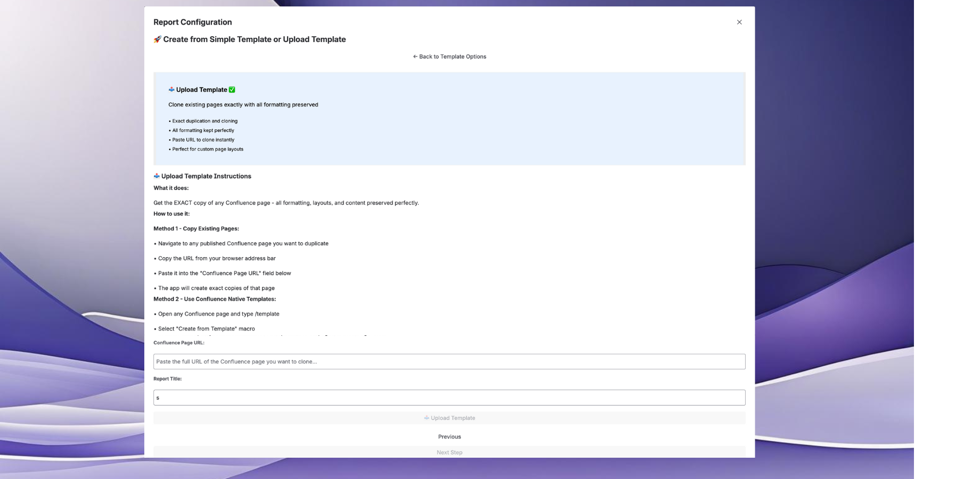Viewport: 980px width, 479px height.
Task: Click the green checkmark beside Upload Template
Action: (232, 89)
